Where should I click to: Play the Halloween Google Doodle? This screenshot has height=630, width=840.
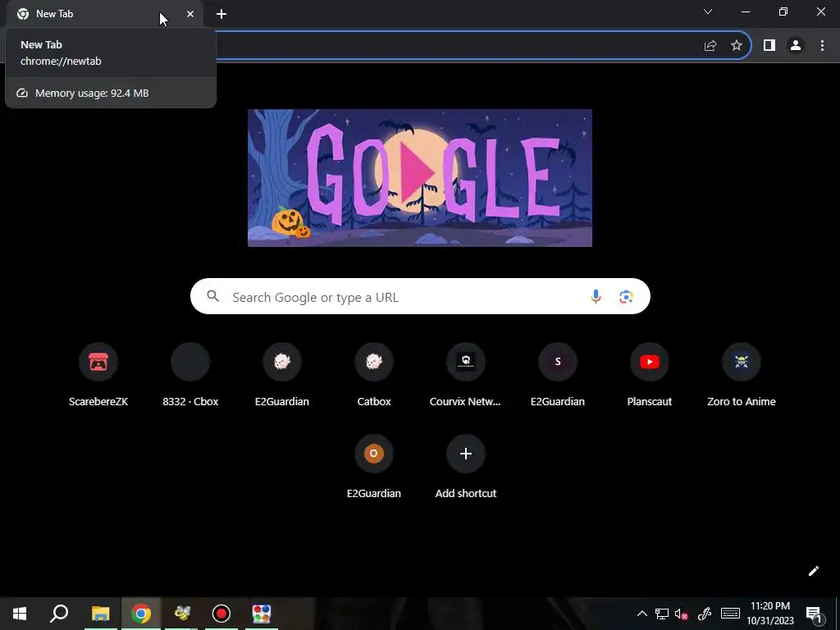(420, 178)
